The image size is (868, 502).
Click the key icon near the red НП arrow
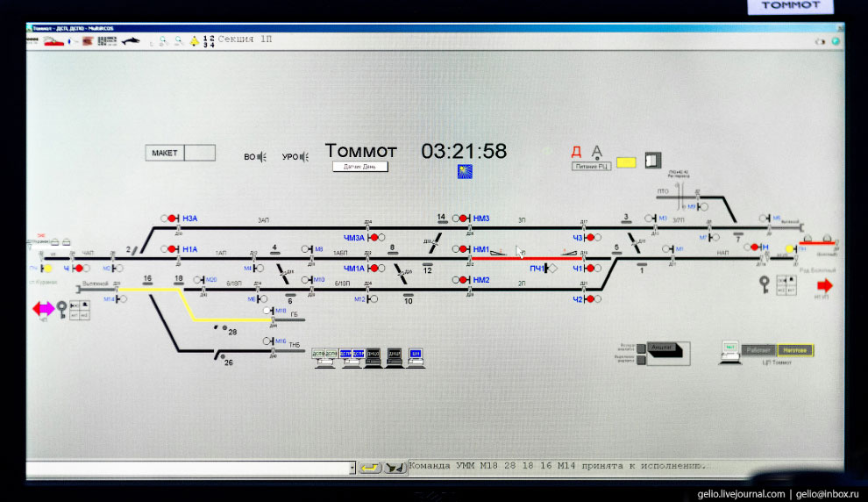tap(765, 284)
